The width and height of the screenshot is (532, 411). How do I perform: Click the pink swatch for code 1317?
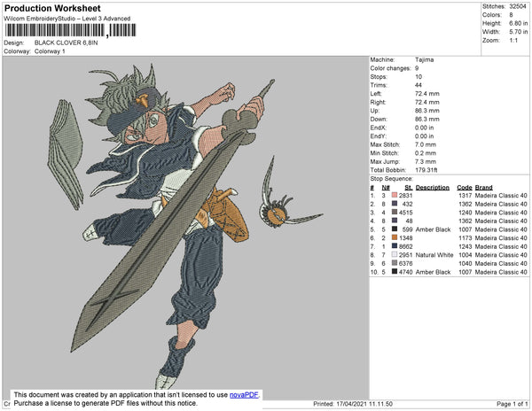[395, 195]
